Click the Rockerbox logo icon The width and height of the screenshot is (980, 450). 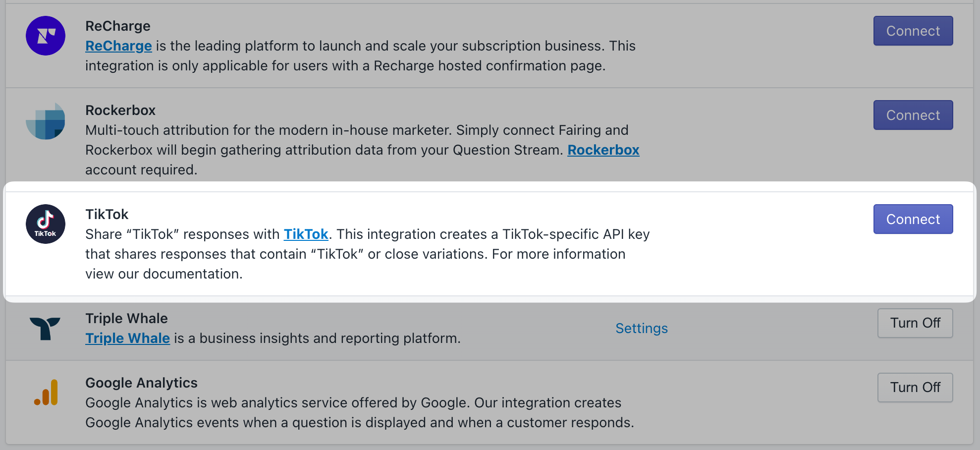coord(46,120)
